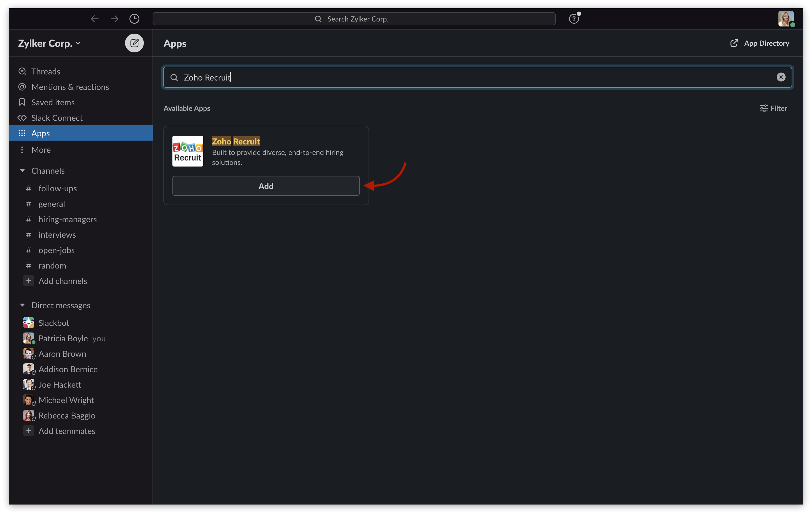Screen dimensions: 812x515
Task: Click the history clock icon
Action: pyautogui.click(x=134, y=19)
